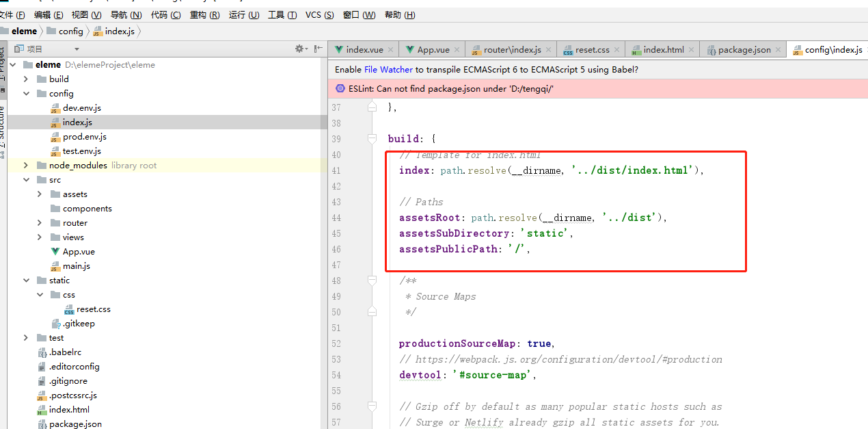Screen dimensions: 868x429
Task: Collapse the css folder under static
Action: pos(40,294)
